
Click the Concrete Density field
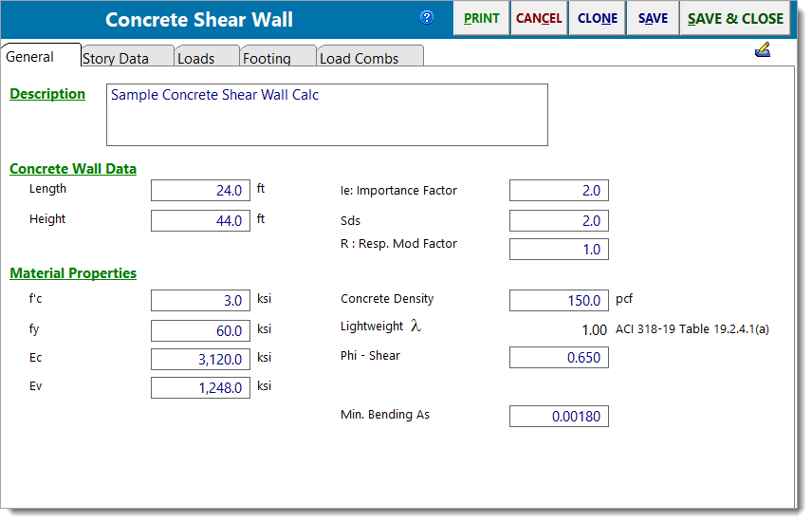tap(558, 301)
